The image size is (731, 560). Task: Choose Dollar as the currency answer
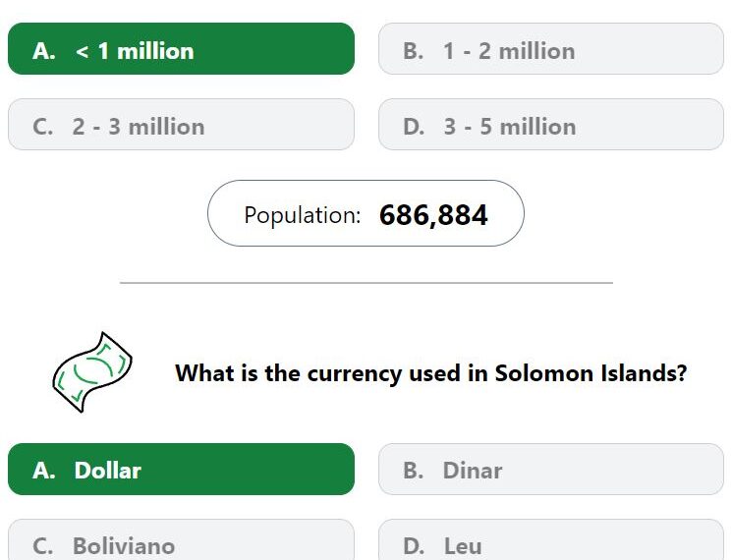point(182,469)
